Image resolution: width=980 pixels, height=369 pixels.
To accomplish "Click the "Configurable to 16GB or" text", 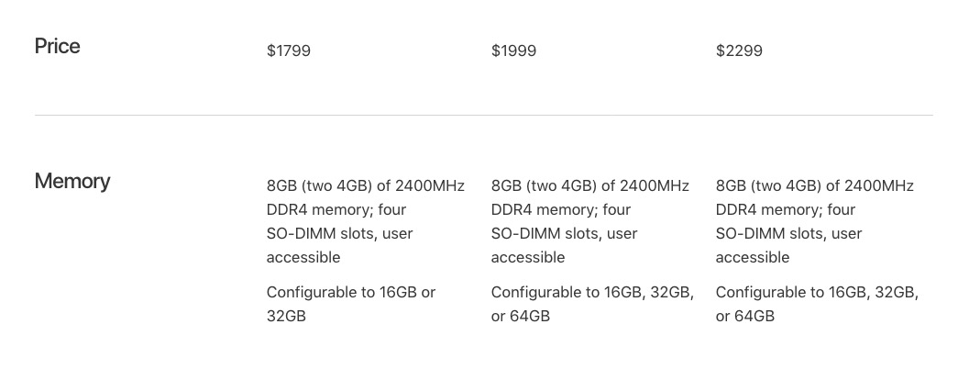I will pos(351,292).
